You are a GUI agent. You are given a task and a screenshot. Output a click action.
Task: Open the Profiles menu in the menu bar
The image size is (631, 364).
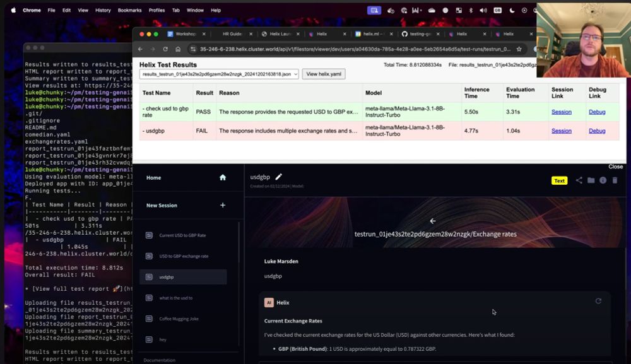tap(157, 11)
